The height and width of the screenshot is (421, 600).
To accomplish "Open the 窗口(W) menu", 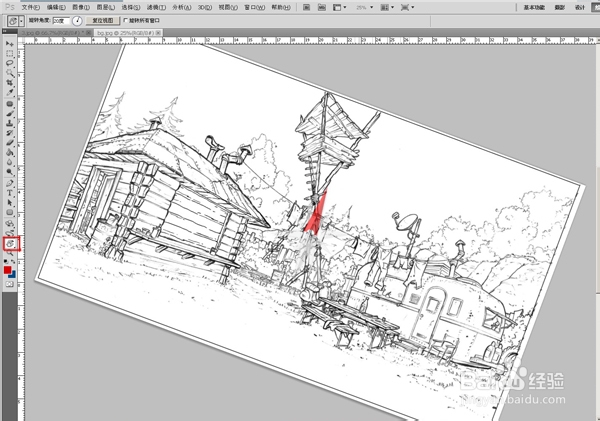I will [x=254, y=7].
